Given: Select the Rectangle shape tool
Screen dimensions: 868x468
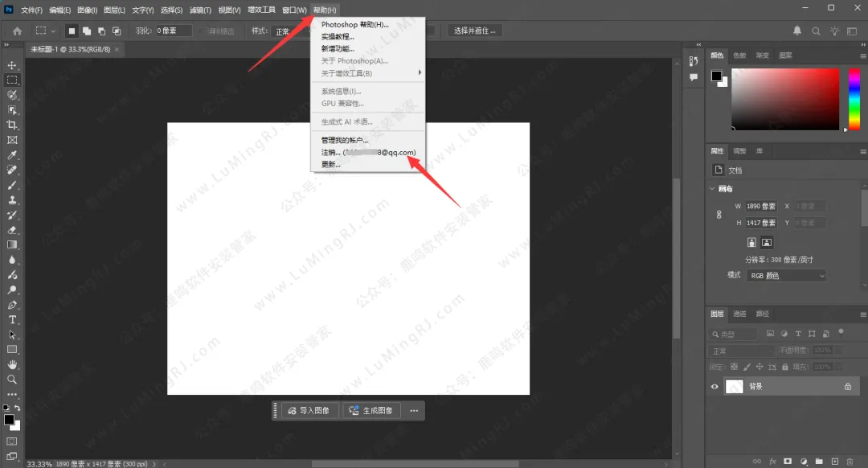Looking at the screenshot, I should pyautogui.click(x=12, y=350).
